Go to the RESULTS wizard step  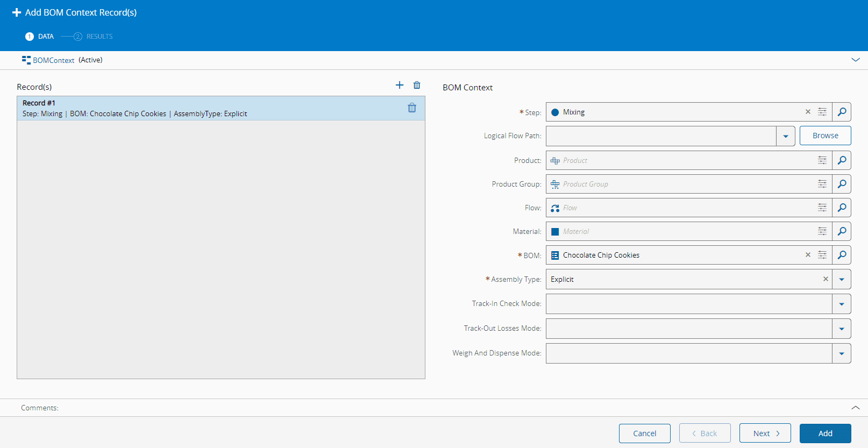(99, 37)
